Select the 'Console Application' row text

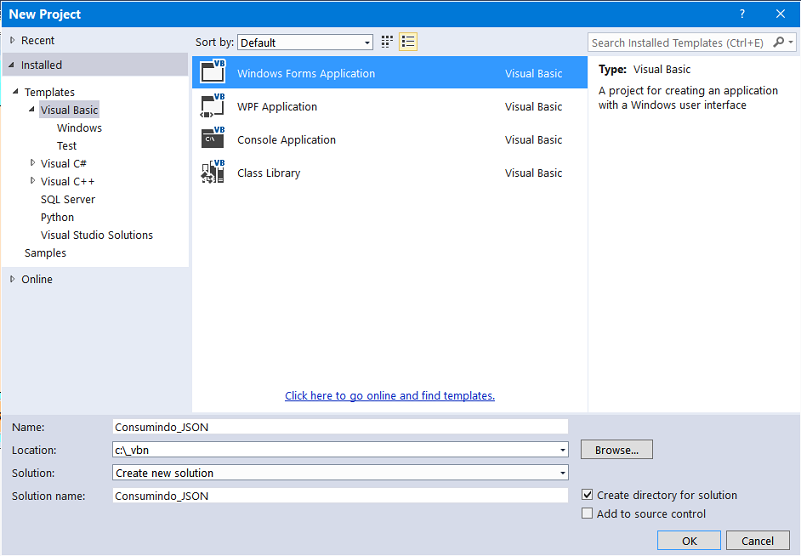click(x=286, y=140)
